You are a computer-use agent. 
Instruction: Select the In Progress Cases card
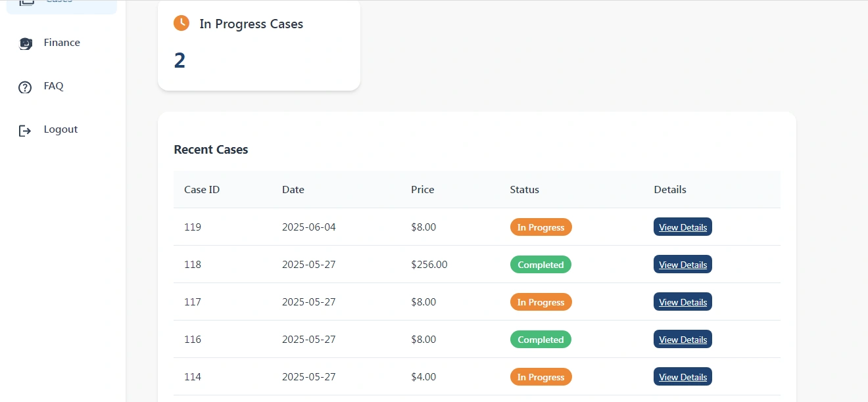click(x=259, y=45)
